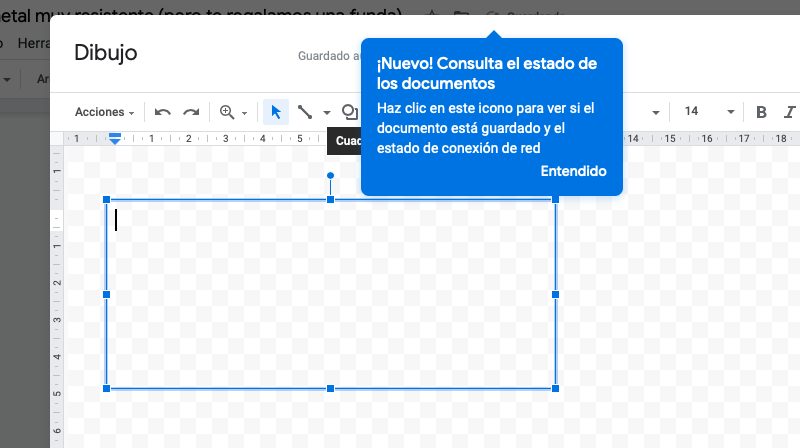Select the Line drawing tool
Image resolution: width=800 pixels, height=448 pixels.
tap(305, 112)
